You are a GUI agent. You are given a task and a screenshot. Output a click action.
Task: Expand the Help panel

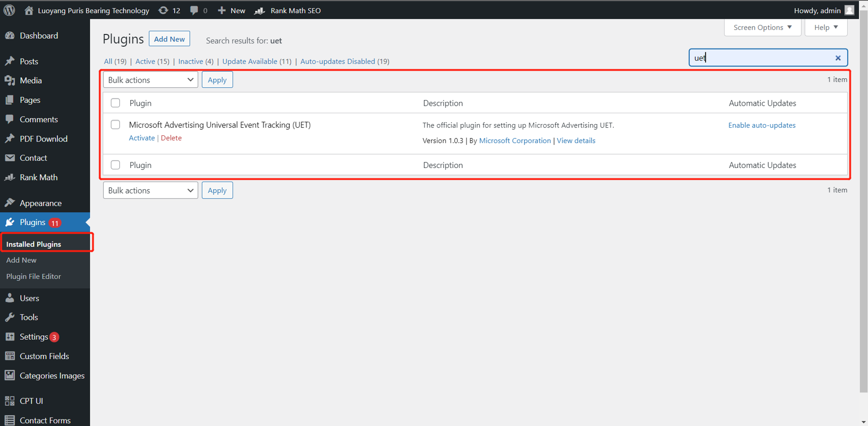coord(826,27)
